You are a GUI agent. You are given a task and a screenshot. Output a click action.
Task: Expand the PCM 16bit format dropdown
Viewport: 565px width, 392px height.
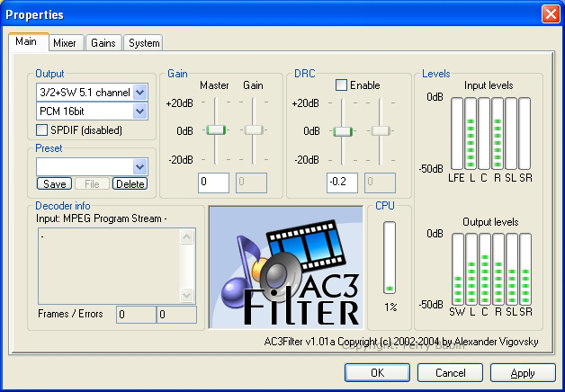[139, 111]
